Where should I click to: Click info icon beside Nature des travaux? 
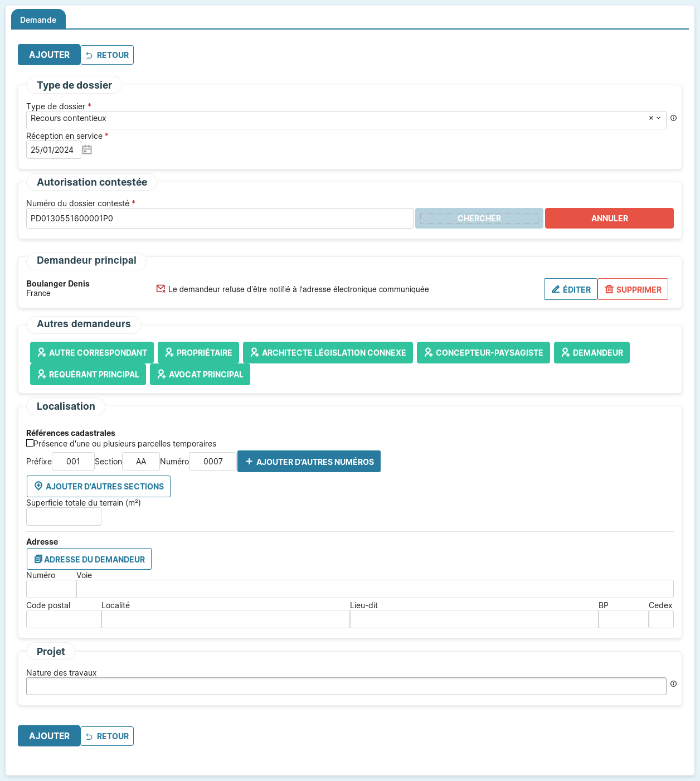(x=673, y=684)
